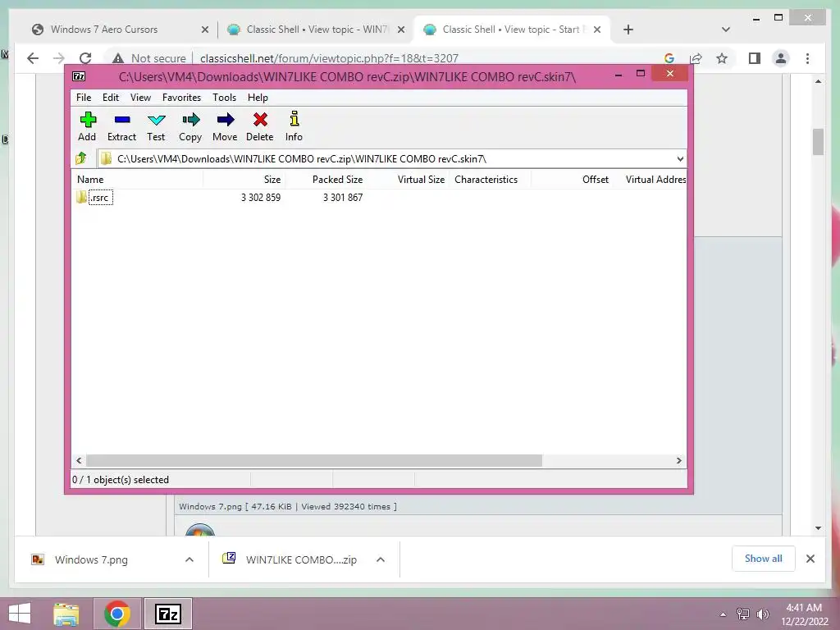Screen dimensions: 840x630
Task: Open the volume tray icon
Action: pos(762,614)
